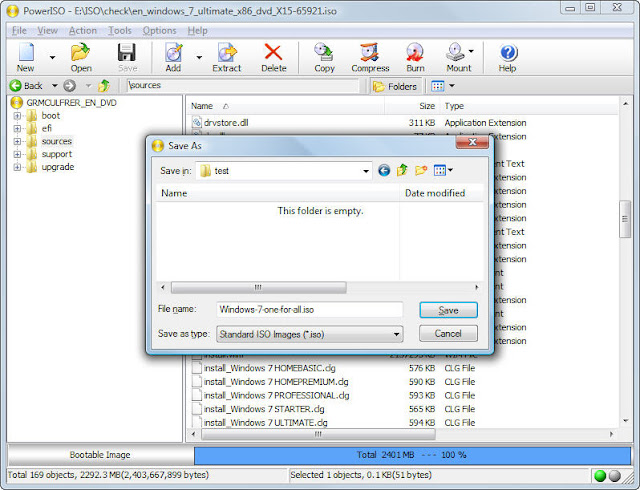
Task: Open the Add dropdown arrow
Action: [199, 58]
